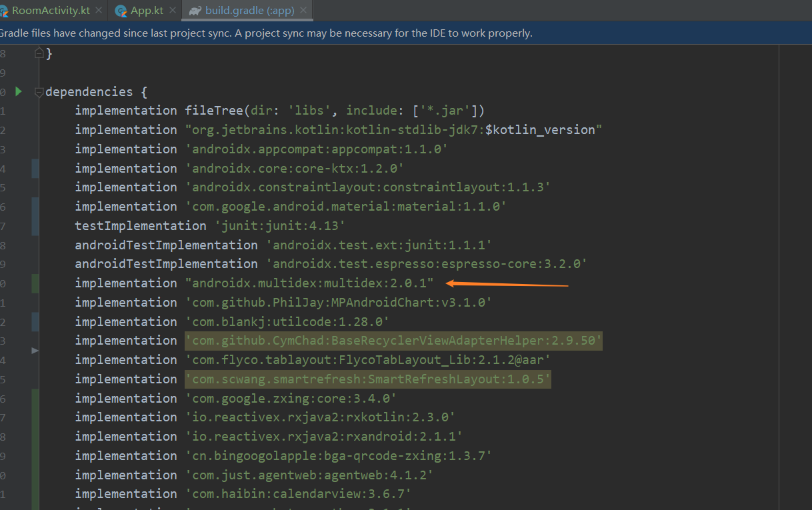Close the RoomActivity.kt editor tab

pos(100,10)
